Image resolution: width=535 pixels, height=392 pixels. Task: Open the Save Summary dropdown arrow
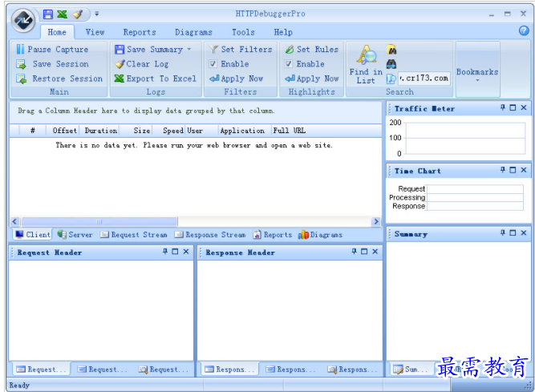[189, 50]
